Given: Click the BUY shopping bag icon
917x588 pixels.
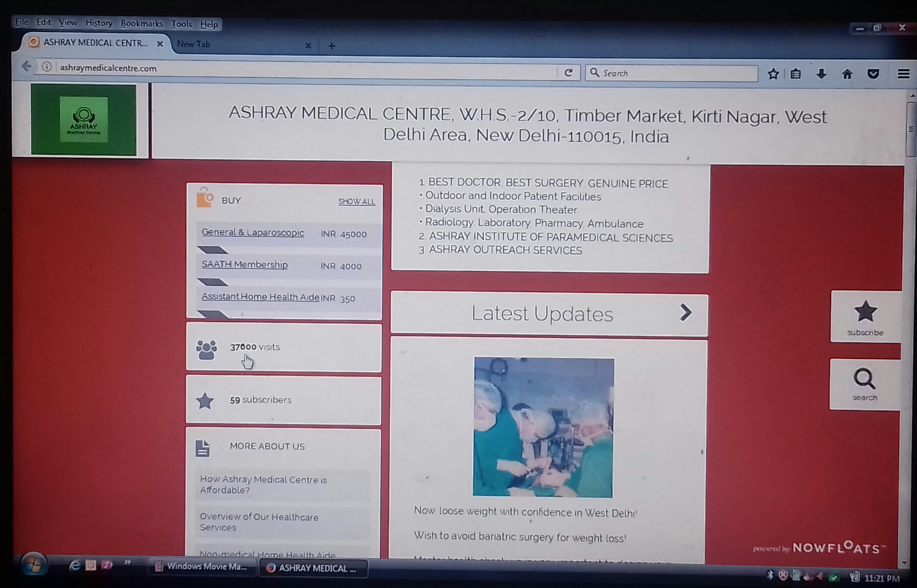Looking at the screenshot, I should [204, 198].
